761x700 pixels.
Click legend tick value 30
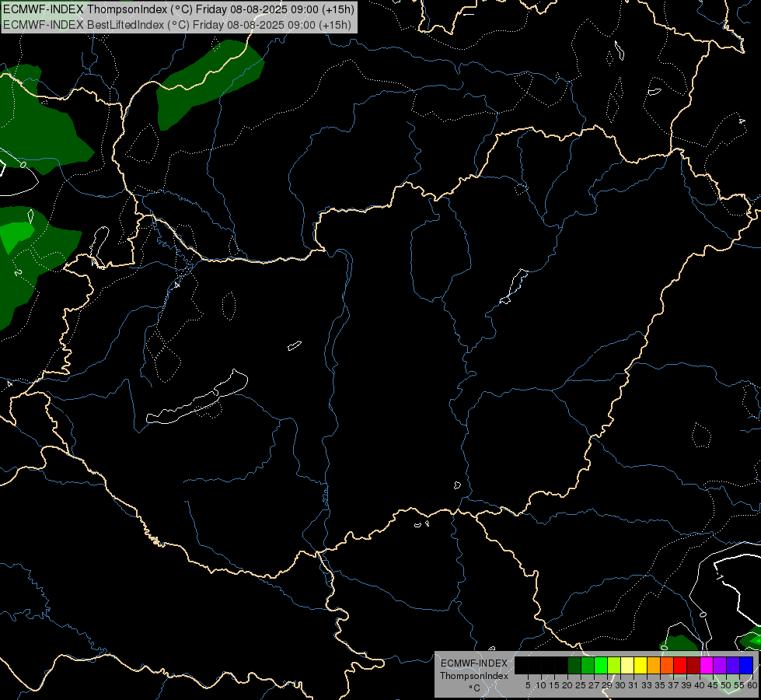pyautogui.click(x=620, y=685)
